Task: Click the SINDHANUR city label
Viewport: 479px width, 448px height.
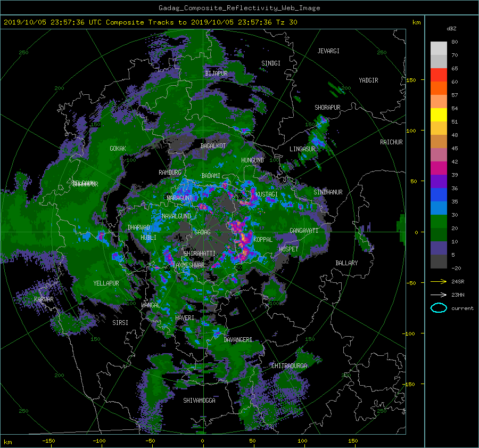Action: [x=328, y=192]
